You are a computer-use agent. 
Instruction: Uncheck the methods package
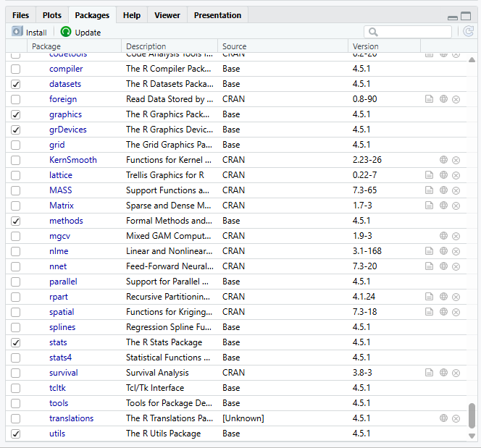pyautogui.click(x=16, y=221)
